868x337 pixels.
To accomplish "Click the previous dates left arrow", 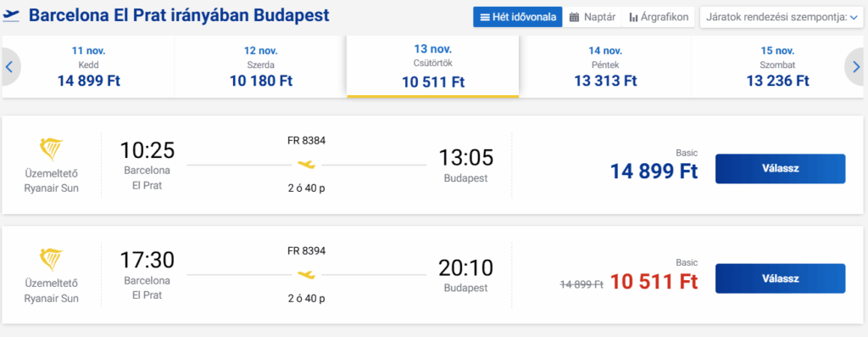I will pyautogui.click(x=9, y=67).
